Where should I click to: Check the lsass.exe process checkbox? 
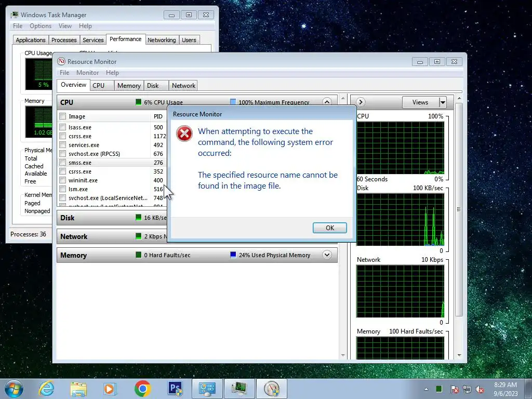[x=62, y=127]
